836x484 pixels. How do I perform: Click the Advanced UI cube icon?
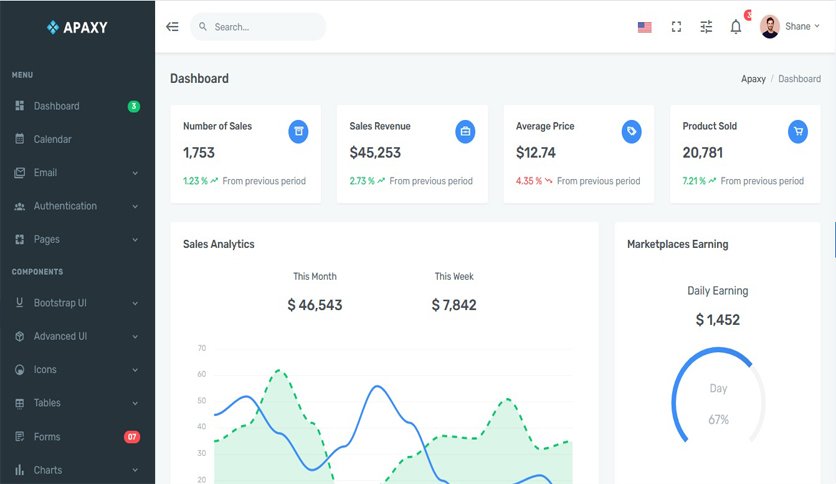(20, 336)
